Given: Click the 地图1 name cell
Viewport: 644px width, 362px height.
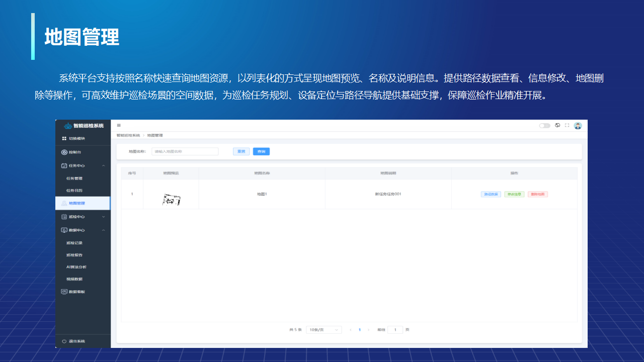Looking at the screenshot, I should click(x=262, y=194).
